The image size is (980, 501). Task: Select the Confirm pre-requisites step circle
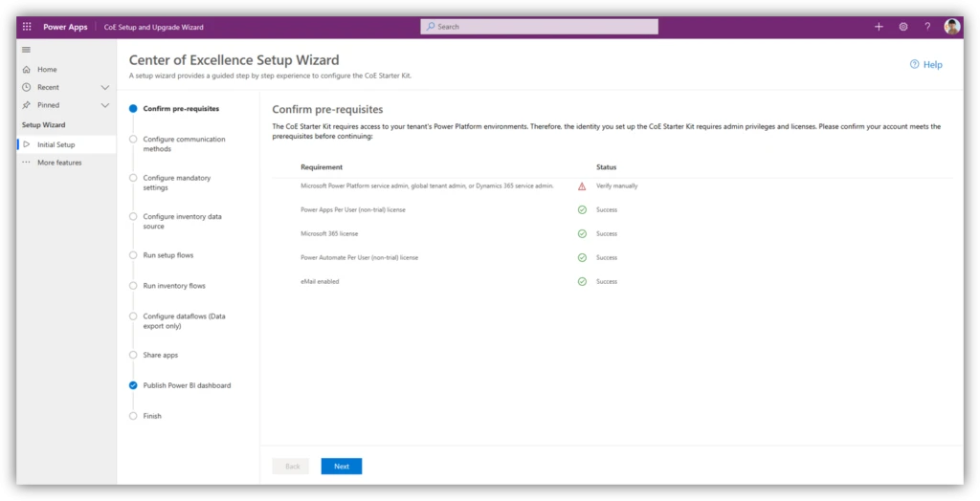click(x=133, y=109)
